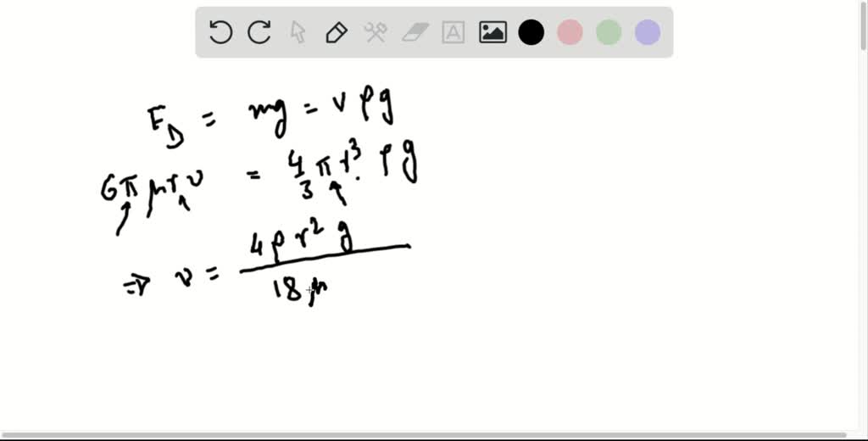Open the tools settings icon

coord(376,33)
